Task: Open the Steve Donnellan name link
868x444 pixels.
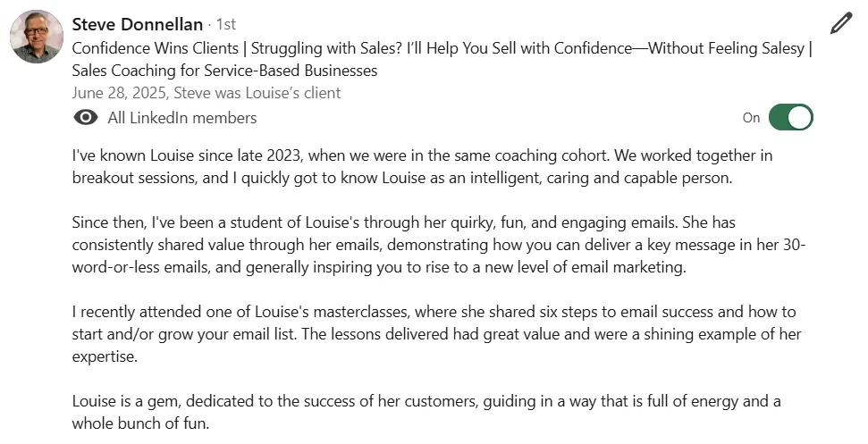Action: pos(137,24)
